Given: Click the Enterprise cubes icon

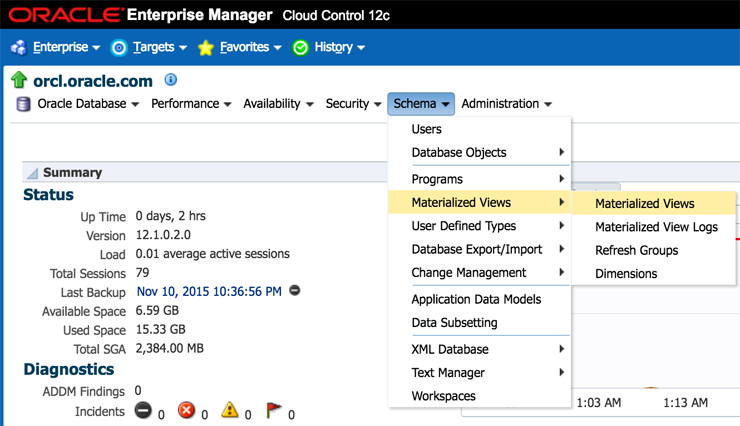Looking at the screenshot, I should [18, 48].
